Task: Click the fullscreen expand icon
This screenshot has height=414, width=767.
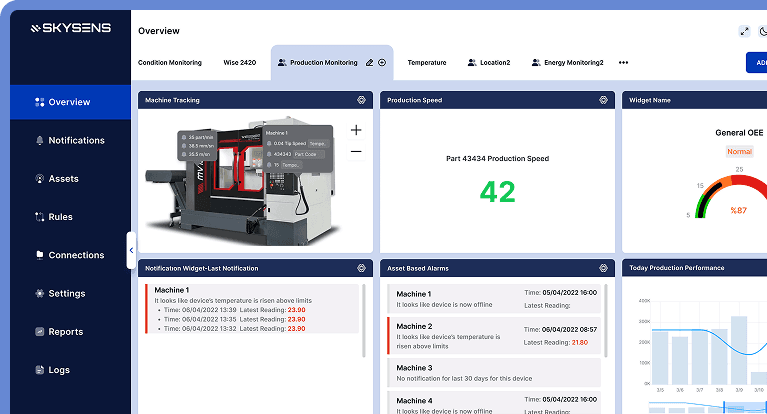Action: point(744,31)
